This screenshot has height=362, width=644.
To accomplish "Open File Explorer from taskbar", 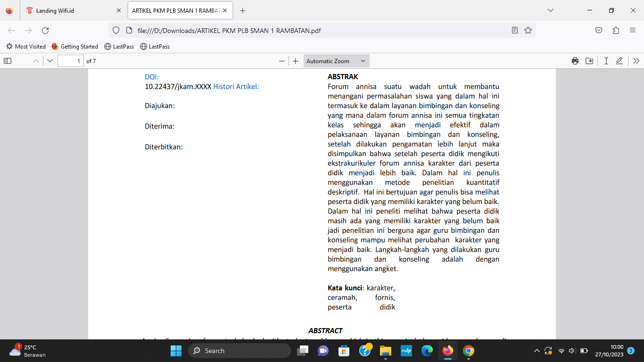I will coord(385,351).
